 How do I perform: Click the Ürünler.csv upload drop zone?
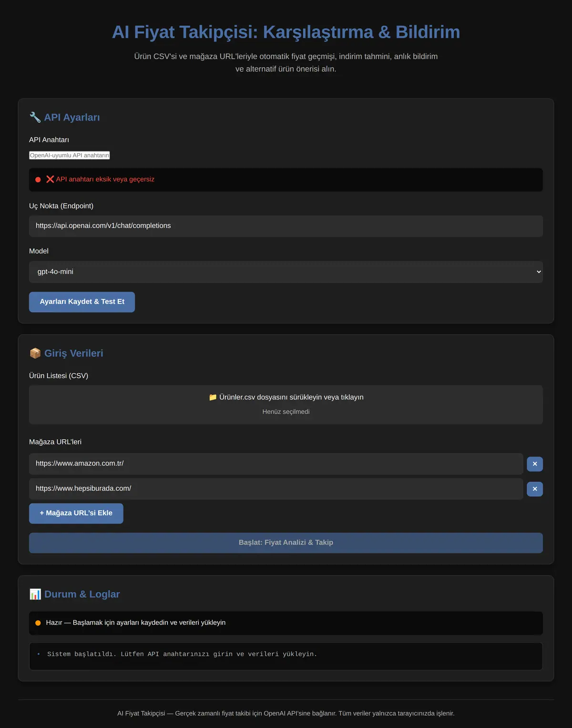(x=286, y=405)
